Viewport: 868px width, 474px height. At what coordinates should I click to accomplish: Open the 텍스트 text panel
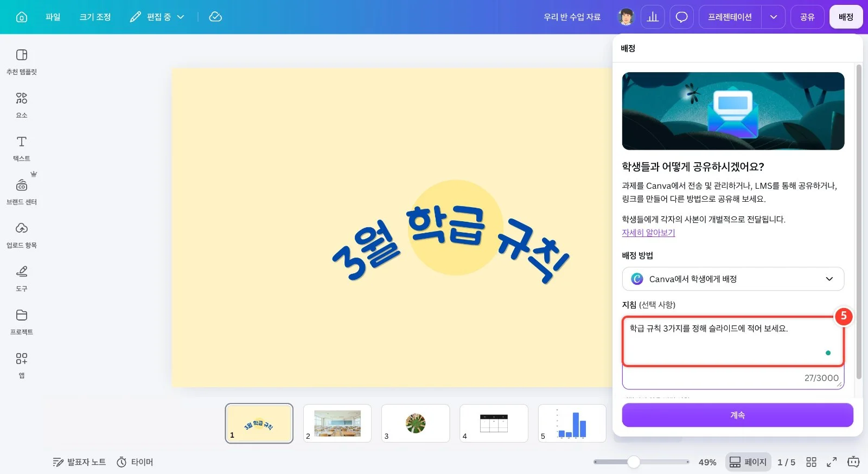[22, 148]
